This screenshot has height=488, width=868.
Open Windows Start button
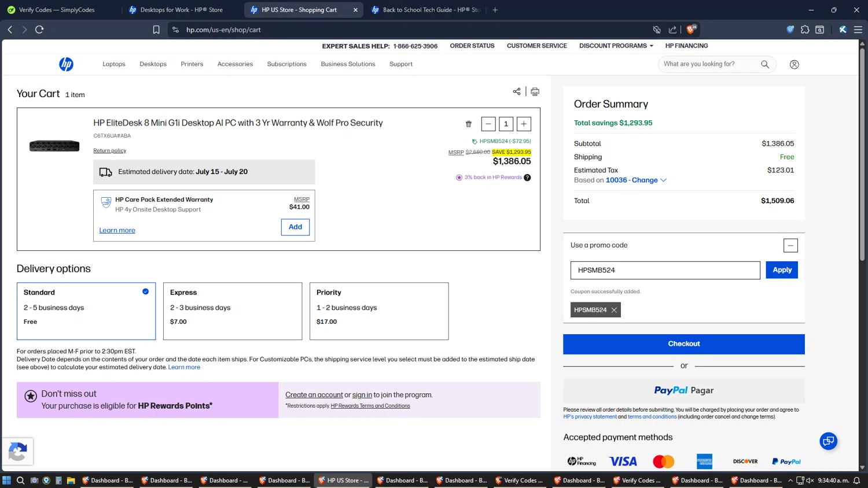click(7, 480)
